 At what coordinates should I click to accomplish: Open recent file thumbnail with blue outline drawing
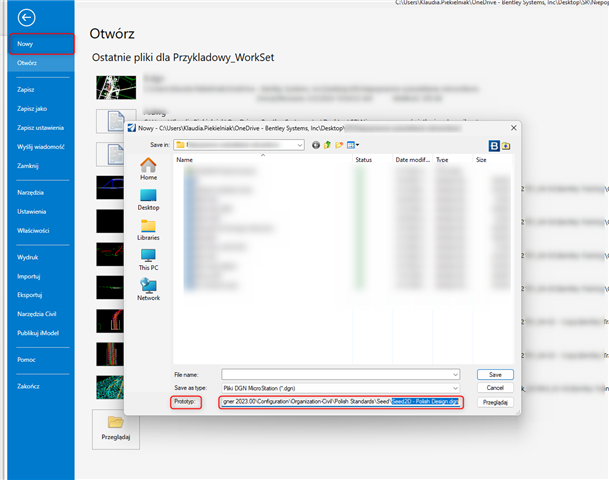110,188
